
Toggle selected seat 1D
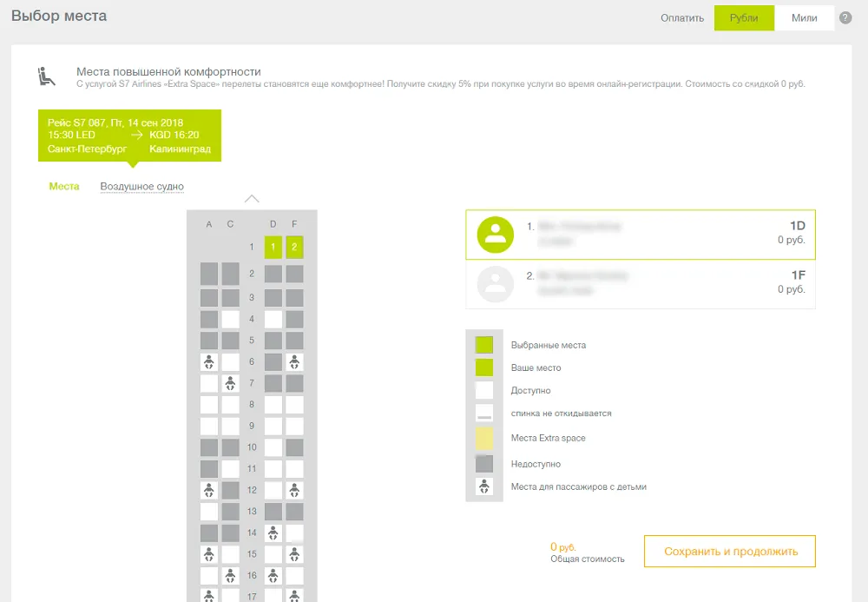click(x=273, y=248)
